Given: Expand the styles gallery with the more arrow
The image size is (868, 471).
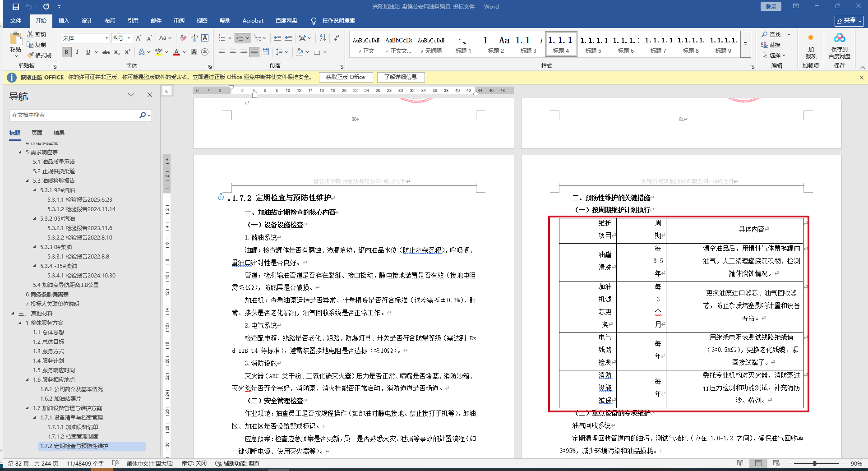Looking at the screenshot, I should click(x=746, y=44).
